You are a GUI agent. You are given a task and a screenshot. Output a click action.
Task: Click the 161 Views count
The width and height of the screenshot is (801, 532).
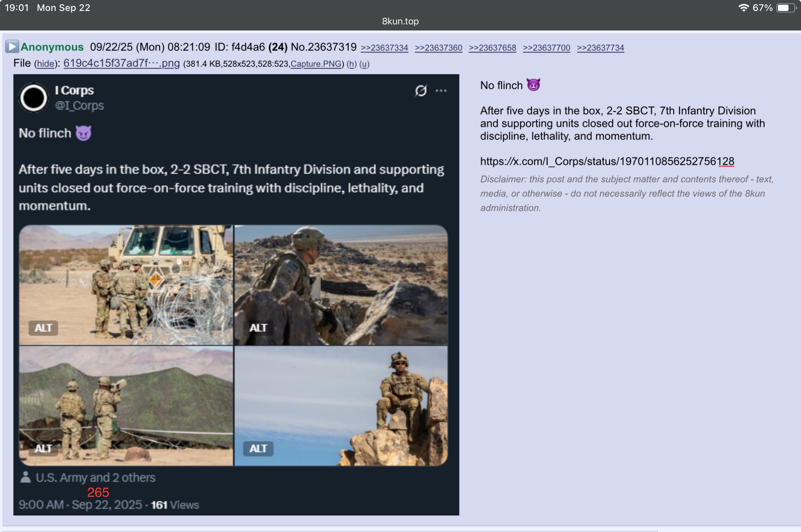point(175,505)
